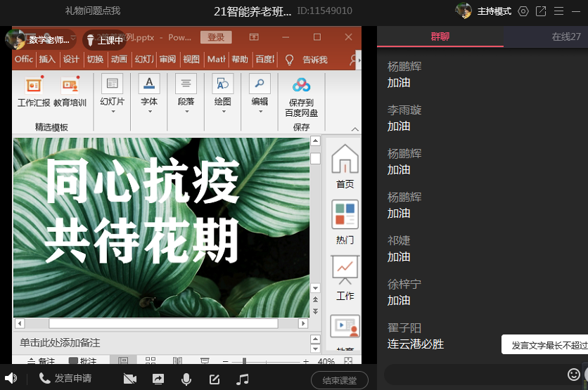This screenshot has height=390, width=588.
Task: Go to the next slide with the double down arrow
Action: point(315,311)
